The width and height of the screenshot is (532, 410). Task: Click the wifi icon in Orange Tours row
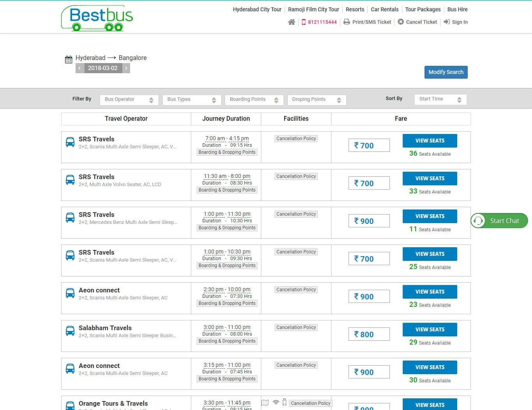(276, 402)
